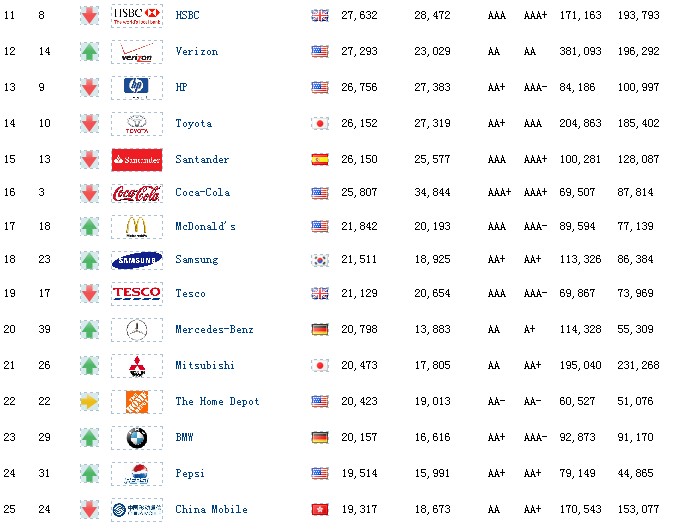Click the BMW roundel logo
This screenshot has width=681, height=531.
[x=137, y=438]
